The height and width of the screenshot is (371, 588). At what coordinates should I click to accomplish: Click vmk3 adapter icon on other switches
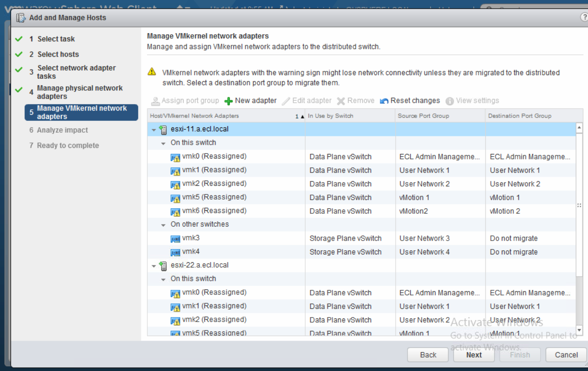click(x=175, y=239)
